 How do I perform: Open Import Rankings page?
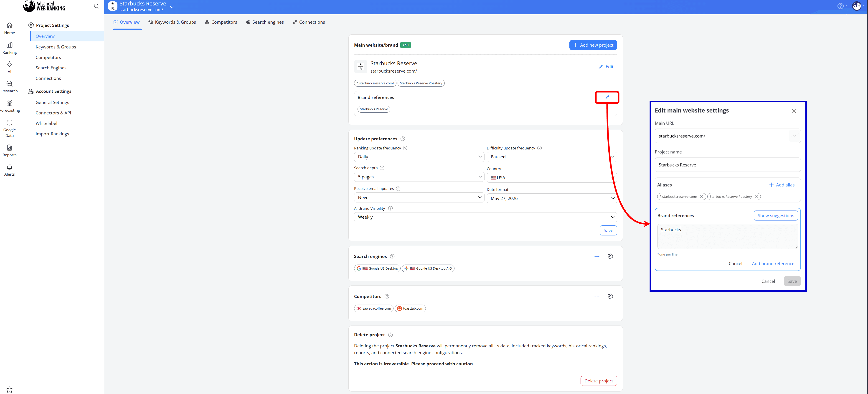click(x=53, y=134)
